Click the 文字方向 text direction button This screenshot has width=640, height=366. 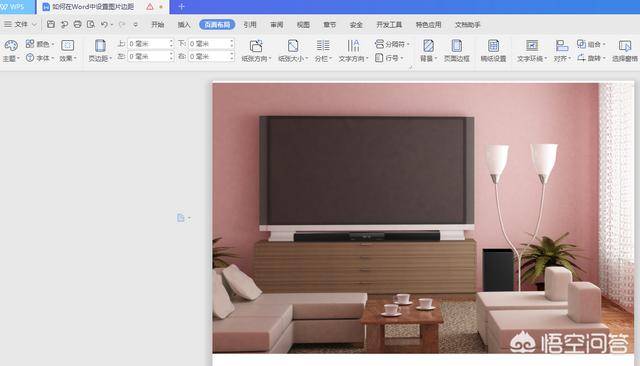click(x=353, y=51)
